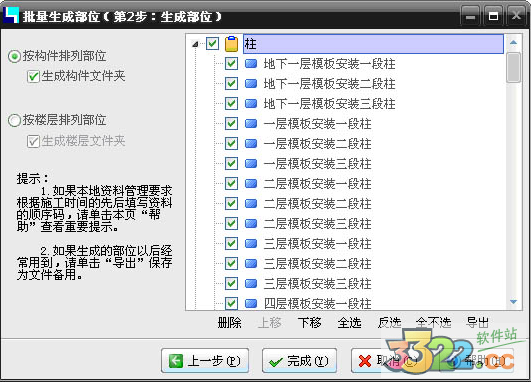Uncheck 地下一层模板安装二段柱 checkbox
Viewport: 531px width, 383px height.
tap(231, 83)
